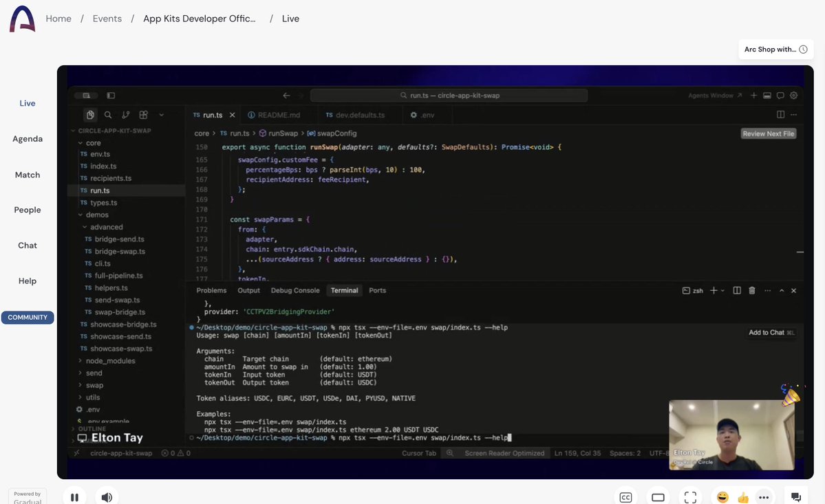Open the zsh terminal shell label
This screenshot has height=504, width=825.
click(693, 291)
